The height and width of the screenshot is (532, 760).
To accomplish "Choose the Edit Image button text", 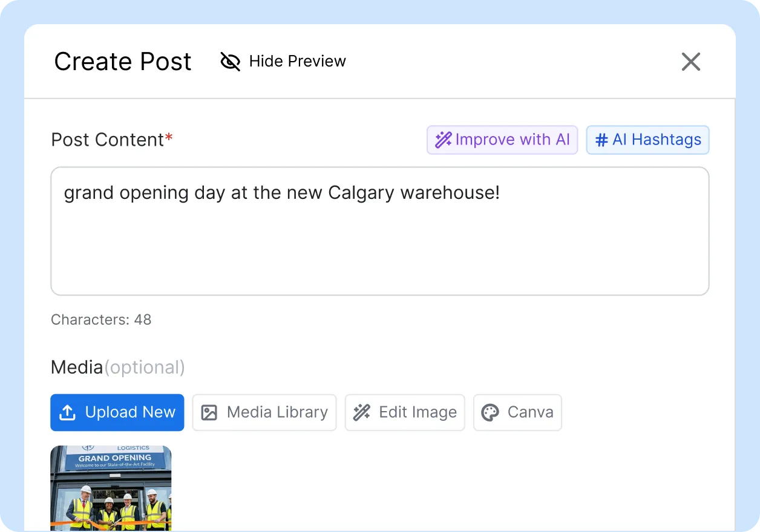I will 418,412.
